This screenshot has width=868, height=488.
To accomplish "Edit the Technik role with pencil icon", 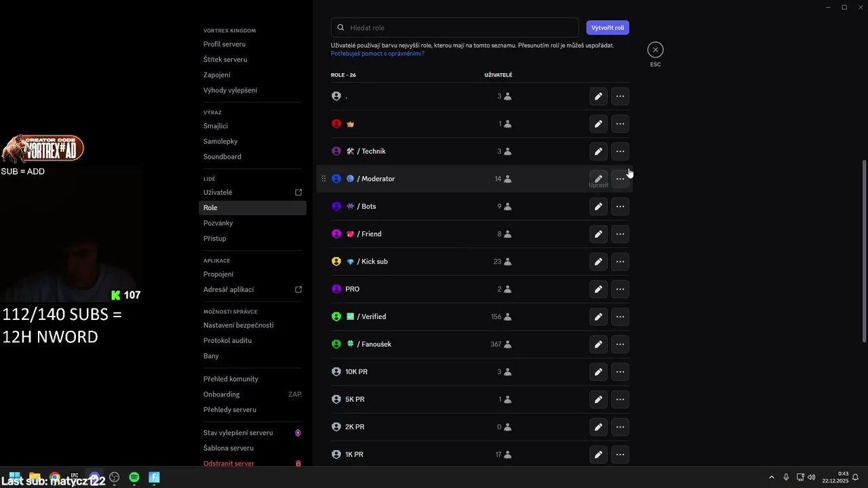I will 597,151.
